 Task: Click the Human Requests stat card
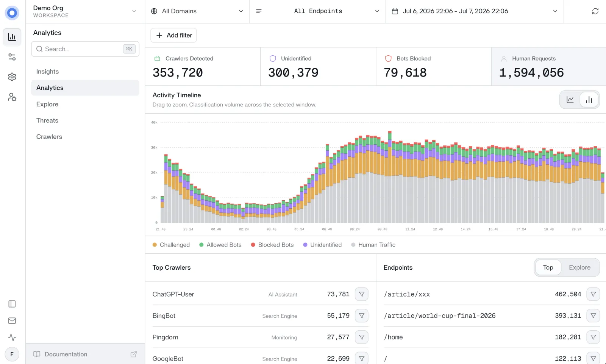[549, 67]
